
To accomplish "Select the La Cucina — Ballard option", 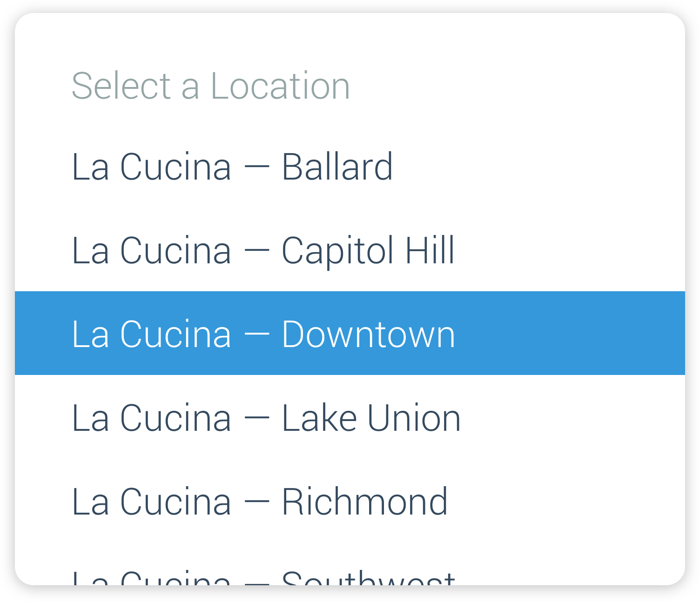I will pyautogui.click(x=233, y=167).
